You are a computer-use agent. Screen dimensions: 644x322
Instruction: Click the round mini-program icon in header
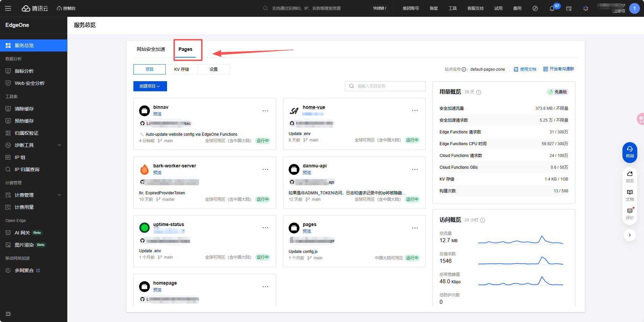tap(535, 8)
